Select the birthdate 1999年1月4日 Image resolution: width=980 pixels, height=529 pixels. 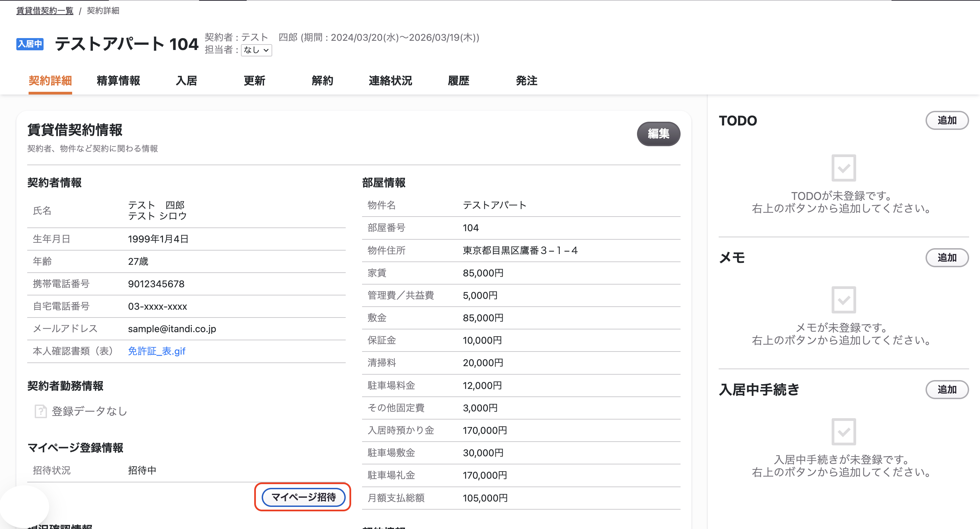[x=158, y=239]
